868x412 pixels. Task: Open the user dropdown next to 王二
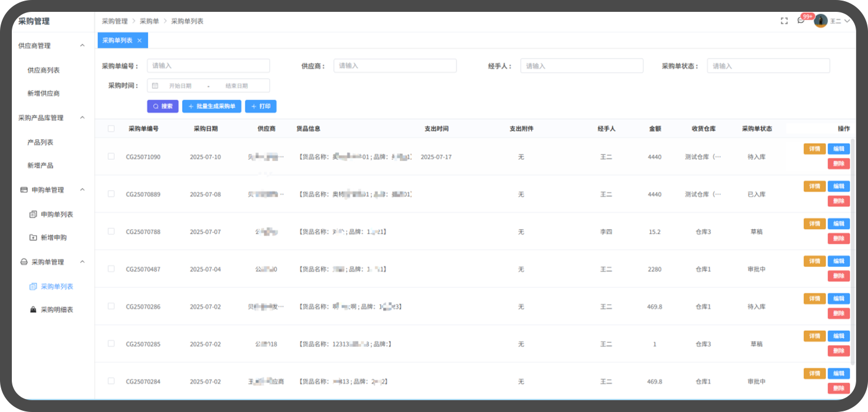click(847, 21)
